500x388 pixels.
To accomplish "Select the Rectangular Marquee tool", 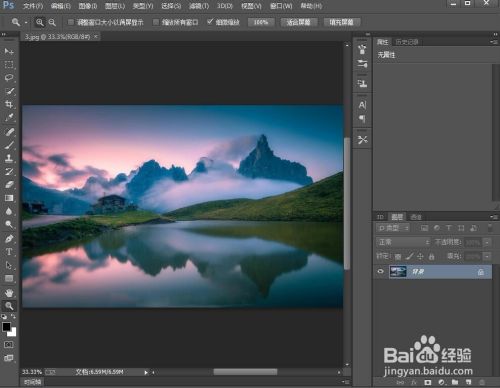I will click(9, 64).
